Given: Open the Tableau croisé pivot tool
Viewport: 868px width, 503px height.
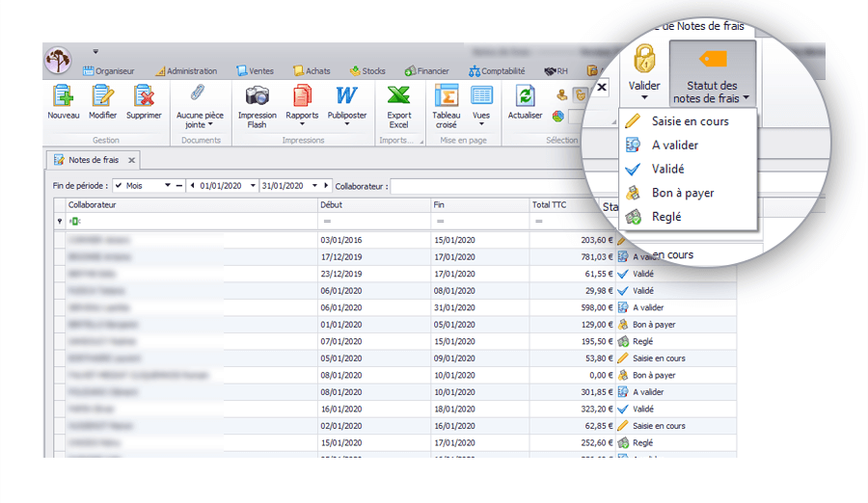Looking at the screenshot, I should click(x=446, y=96).
